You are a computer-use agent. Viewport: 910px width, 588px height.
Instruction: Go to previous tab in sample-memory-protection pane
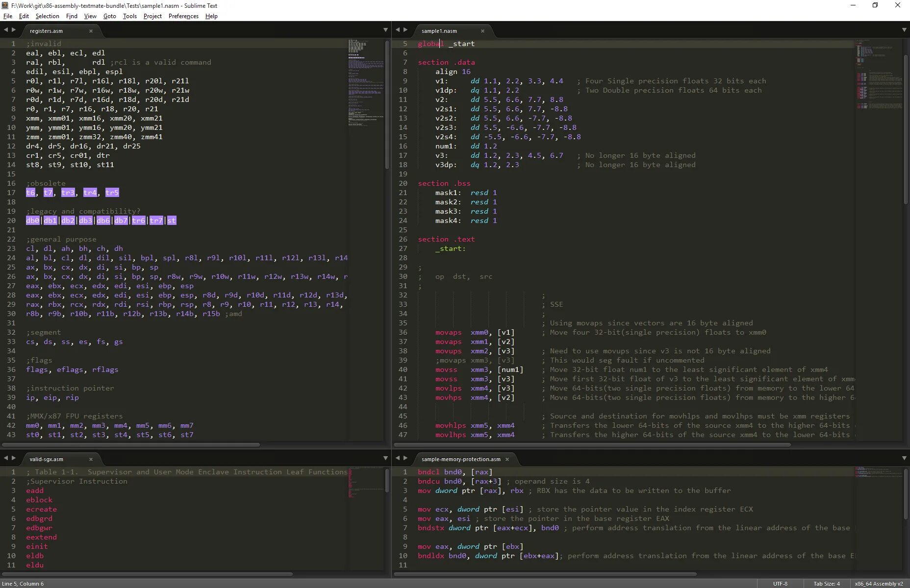click(x=398, y=458)
